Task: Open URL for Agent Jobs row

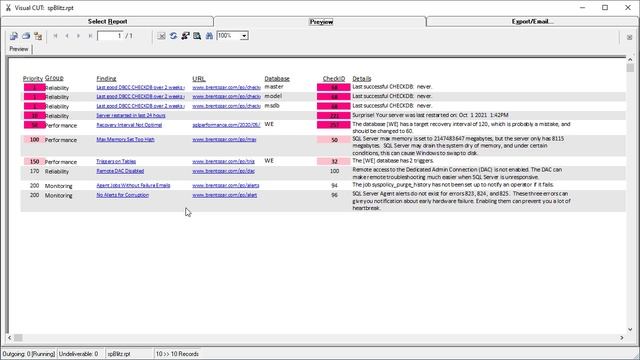Action: click(x=226, y=185)
